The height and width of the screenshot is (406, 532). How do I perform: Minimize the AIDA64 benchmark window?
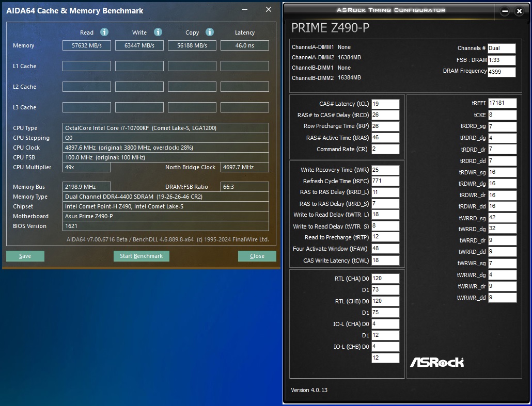click(x=245, y=9)
